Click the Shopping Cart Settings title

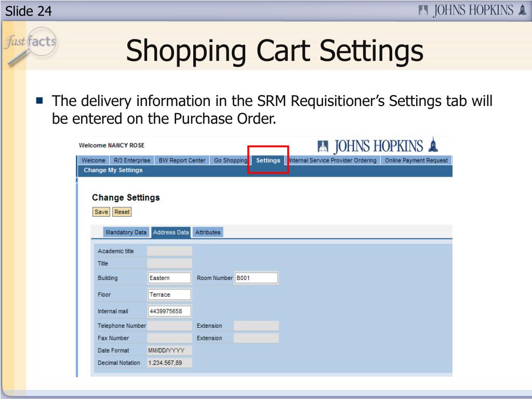point(275,50)
